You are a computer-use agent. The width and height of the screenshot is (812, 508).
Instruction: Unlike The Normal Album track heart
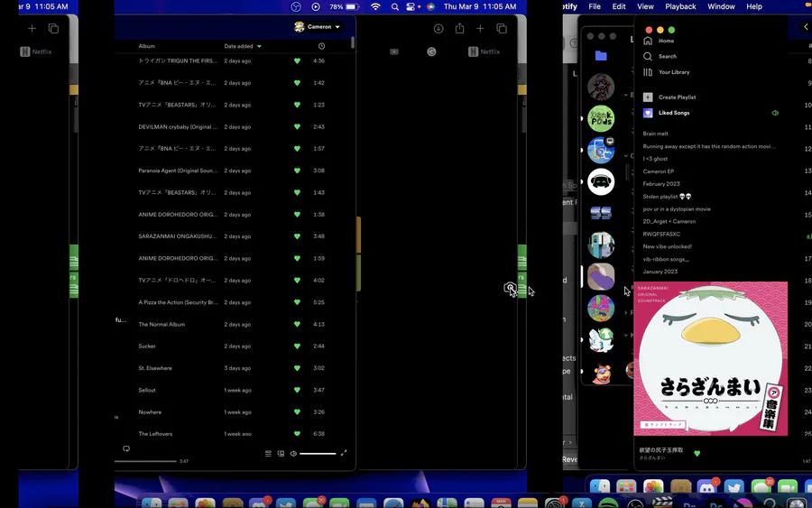click(297, 324)
